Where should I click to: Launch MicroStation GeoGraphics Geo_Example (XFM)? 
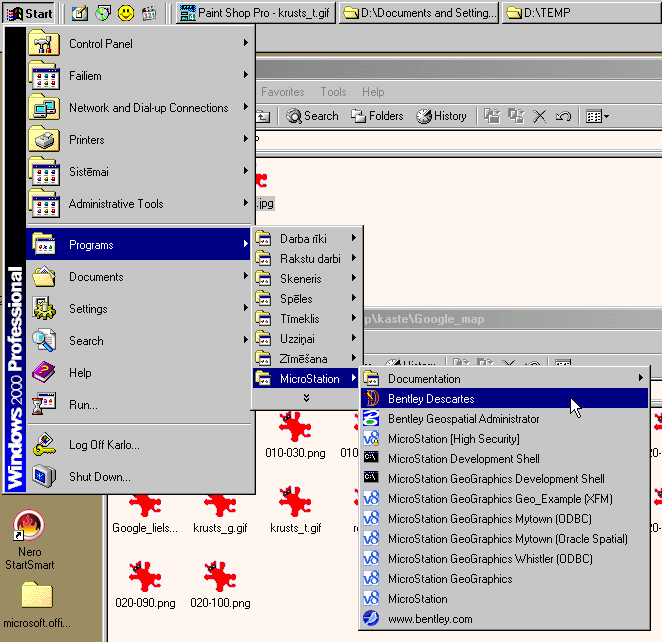click(x=505, y=499)
